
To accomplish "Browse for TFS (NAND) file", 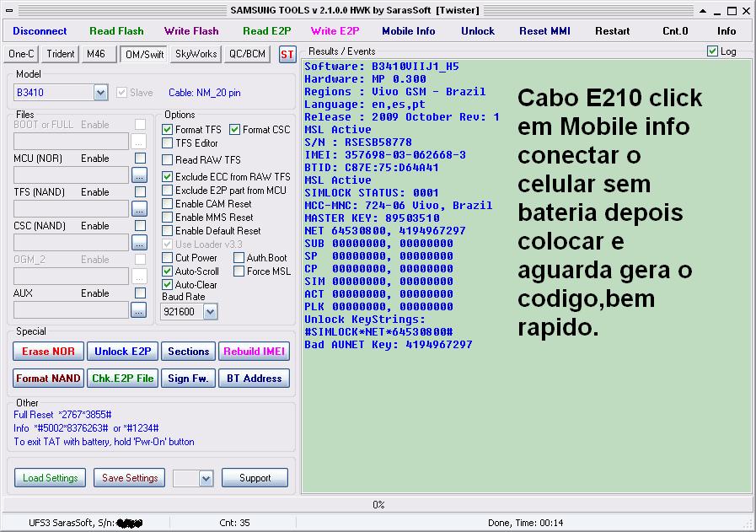I will (x=139, y=209).
